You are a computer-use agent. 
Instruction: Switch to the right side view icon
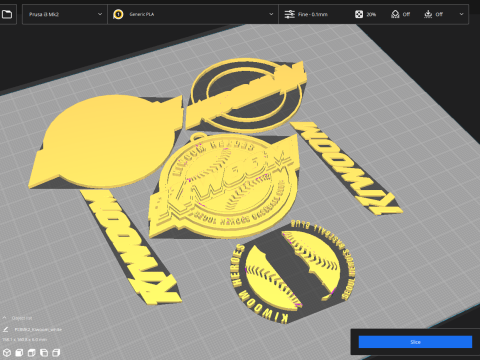56,352
